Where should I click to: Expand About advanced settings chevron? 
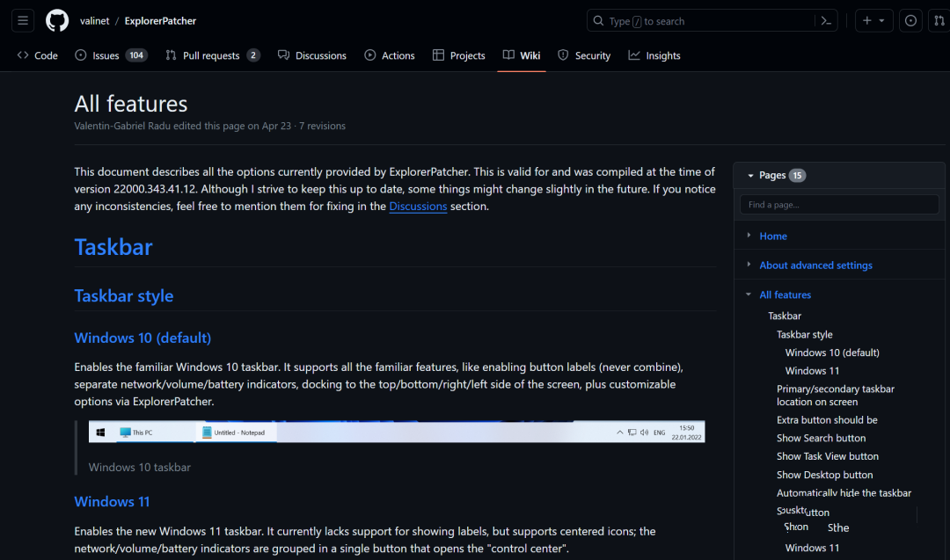tap(749, 265)
